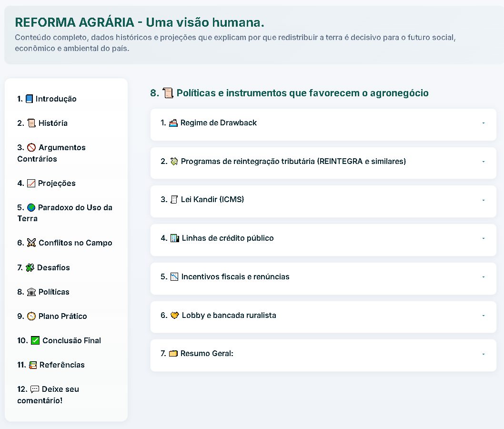This screenshot has height=429, width=504.
Task: Click the ship icon beside Regime de Drawback
Action: click(173, 123)
